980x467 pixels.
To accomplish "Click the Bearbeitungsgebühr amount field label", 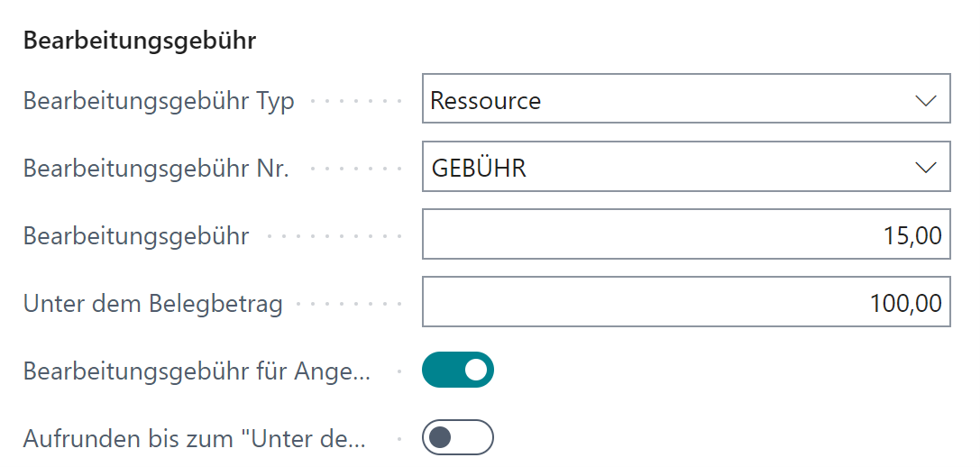I will click(136, 236).
